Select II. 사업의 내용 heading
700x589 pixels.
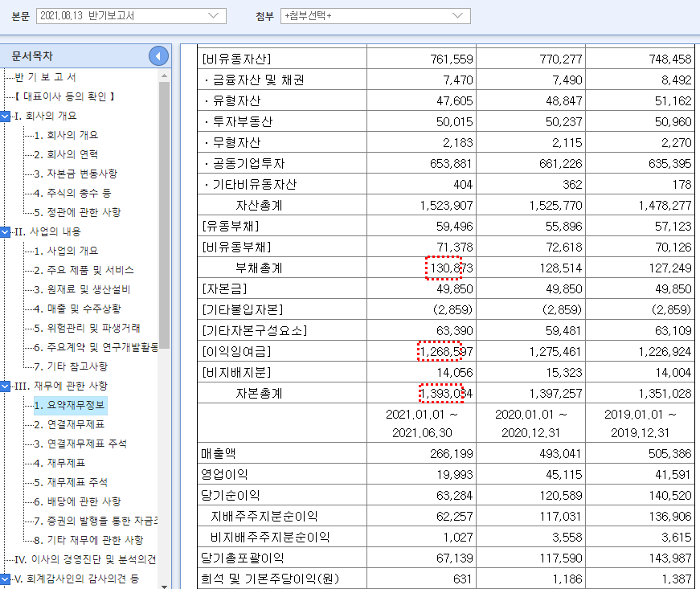click(47, 232)
